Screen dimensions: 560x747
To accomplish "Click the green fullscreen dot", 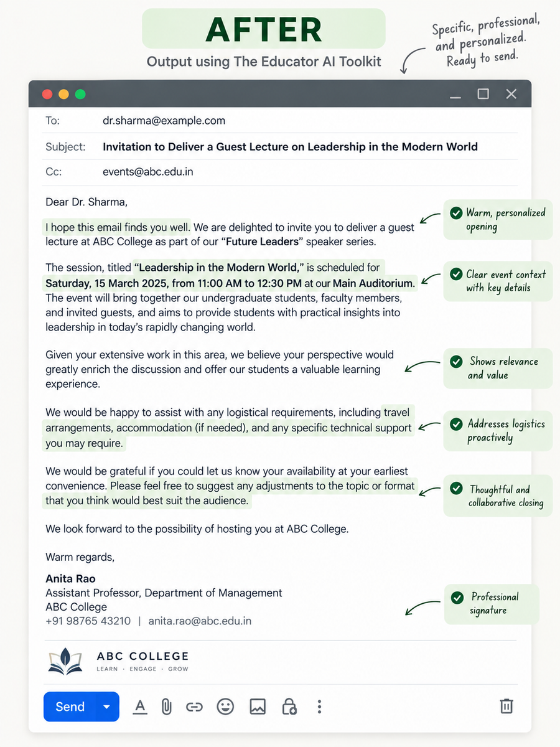I will tap(80, 95).
